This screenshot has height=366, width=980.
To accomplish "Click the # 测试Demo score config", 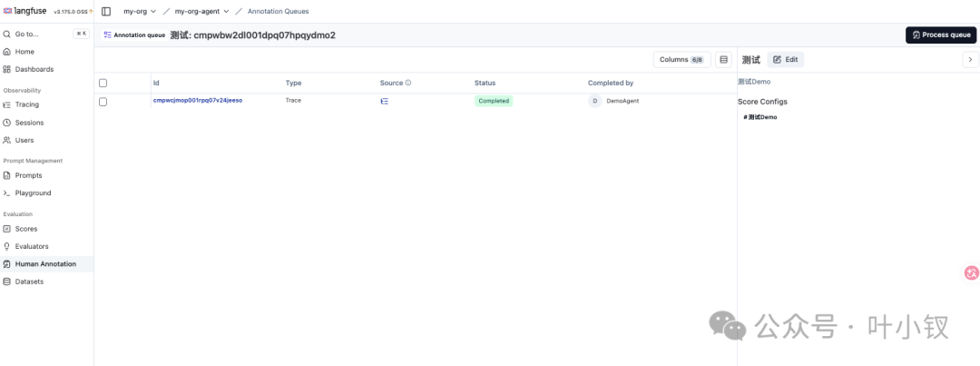I will click(760, 117).
